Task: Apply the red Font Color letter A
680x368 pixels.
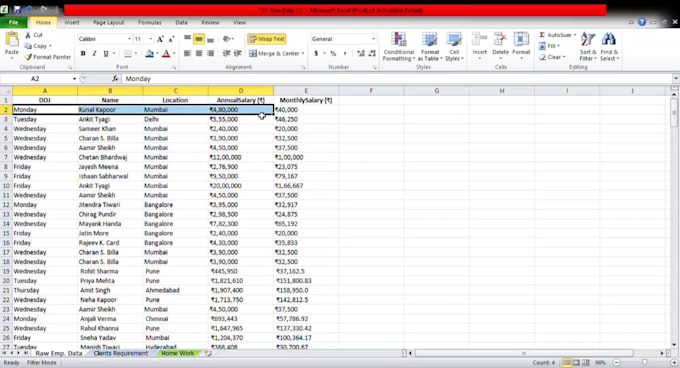Action: click(166, 53)
